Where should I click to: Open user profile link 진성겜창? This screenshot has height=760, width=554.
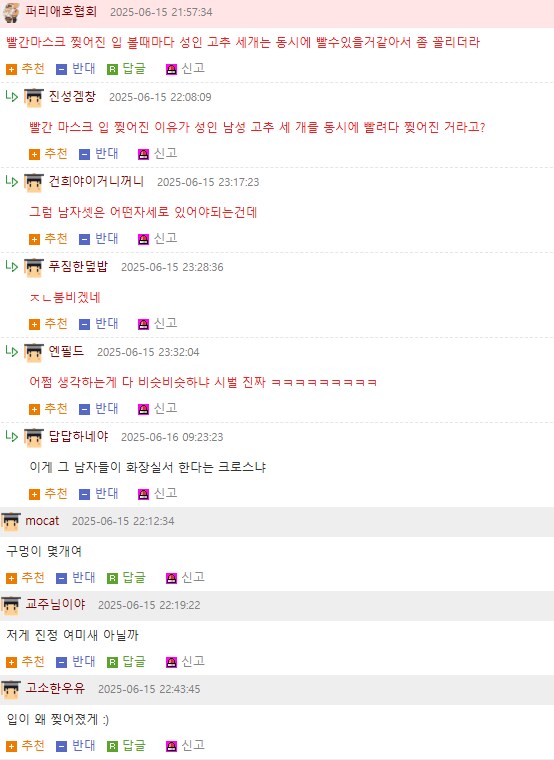pyautogui.click(x=72, y=96)
